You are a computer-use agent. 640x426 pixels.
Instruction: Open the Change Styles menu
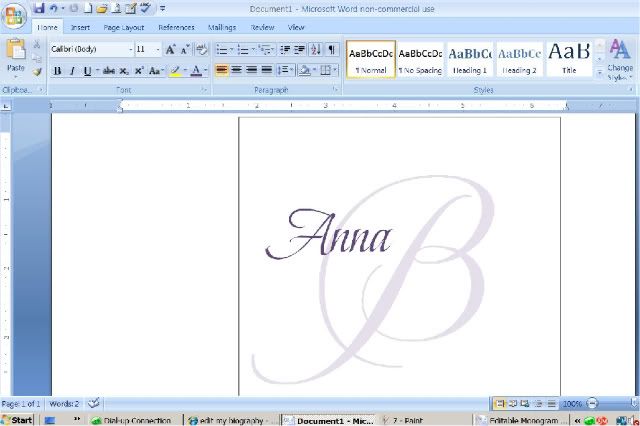click(620, 60)
